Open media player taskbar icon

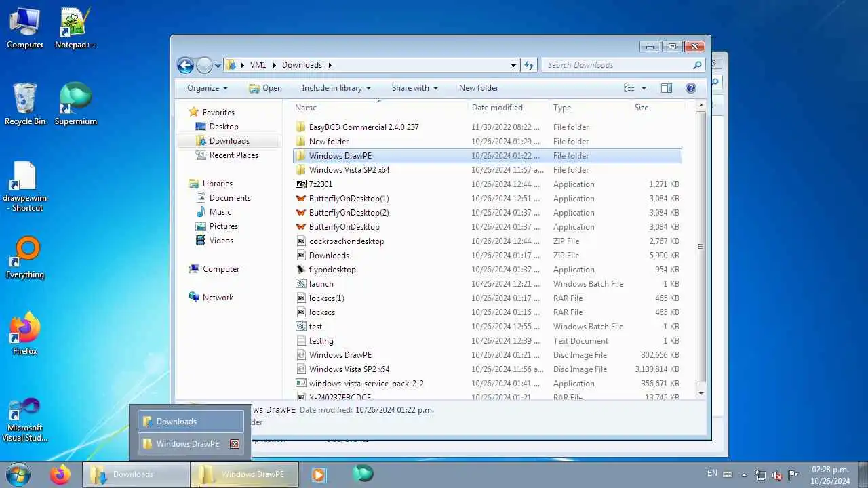pos(319,474)
